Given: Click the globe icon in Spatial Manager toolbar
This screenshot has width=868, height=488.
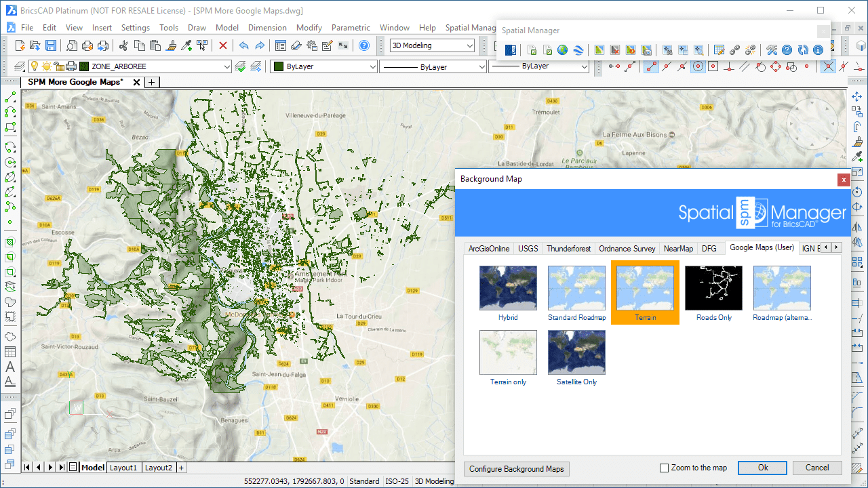Looking at the screenshot, I should click(562, 50).
